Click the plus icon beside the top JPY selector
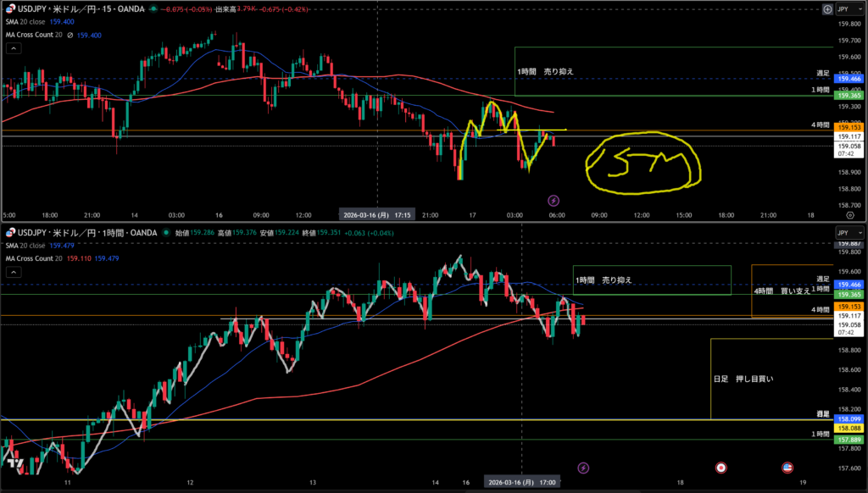This screenshot has height=493, width=868. [x=827, y=8]
